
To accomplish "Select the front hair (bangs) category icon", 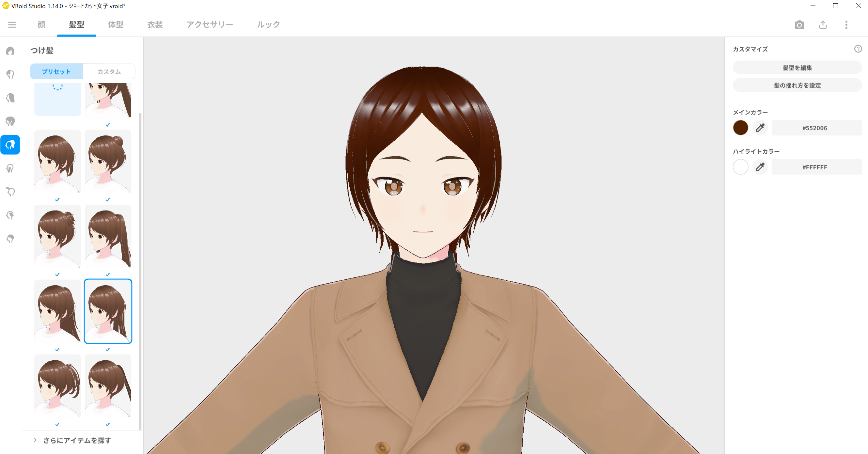I will 10,74.
